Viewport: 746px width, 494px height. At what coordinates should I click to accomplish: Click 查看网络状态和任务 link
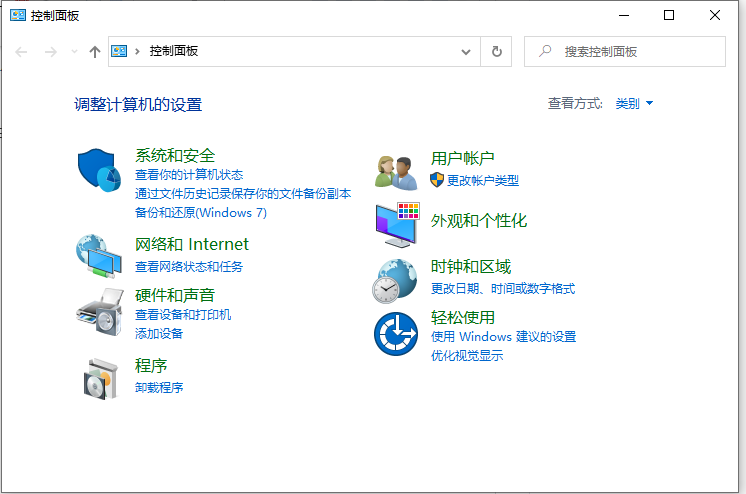pyautogui.click(x=189, y=266)
